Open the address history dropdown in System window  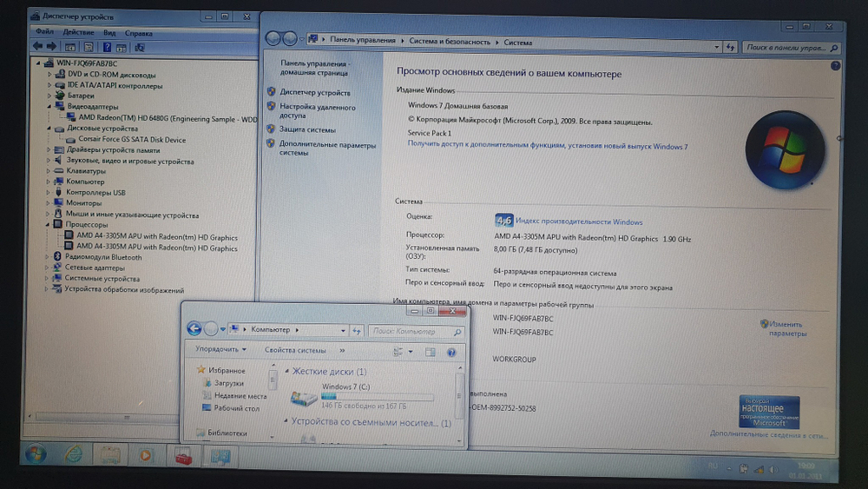click(x=717, y=47)
